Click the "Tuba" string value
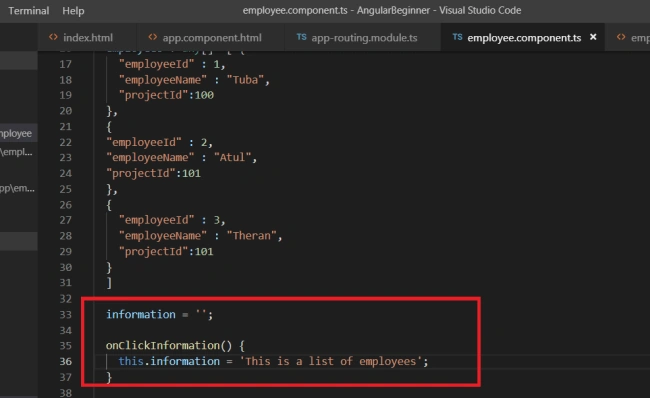The height and width of the screenshot is (398, 650). coord(245,80)
